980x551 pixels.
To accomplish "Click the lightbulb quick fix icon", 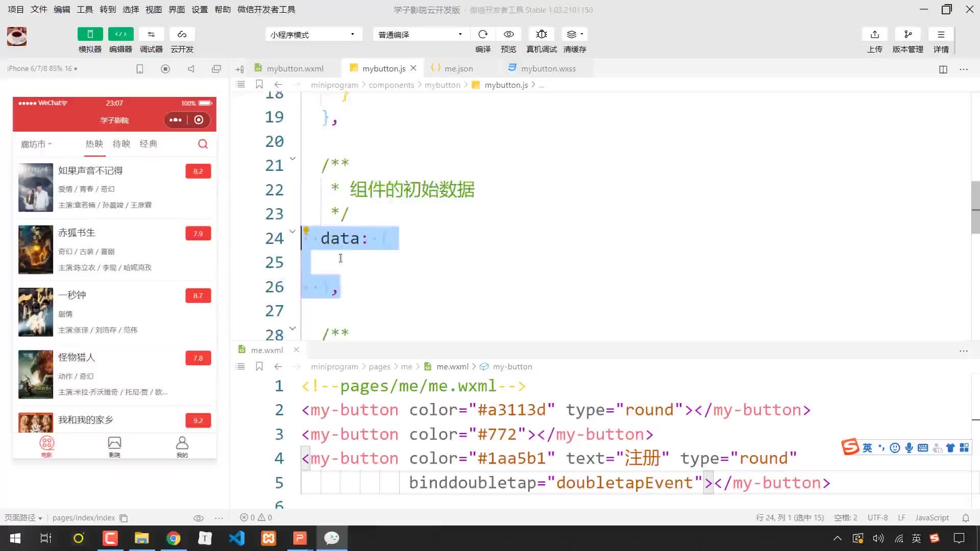I will 306,231.
